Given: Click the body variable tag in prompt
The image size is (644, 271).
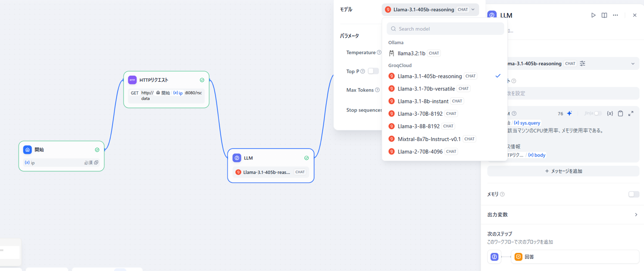Looking at the screenshot, I should [536, 155].
